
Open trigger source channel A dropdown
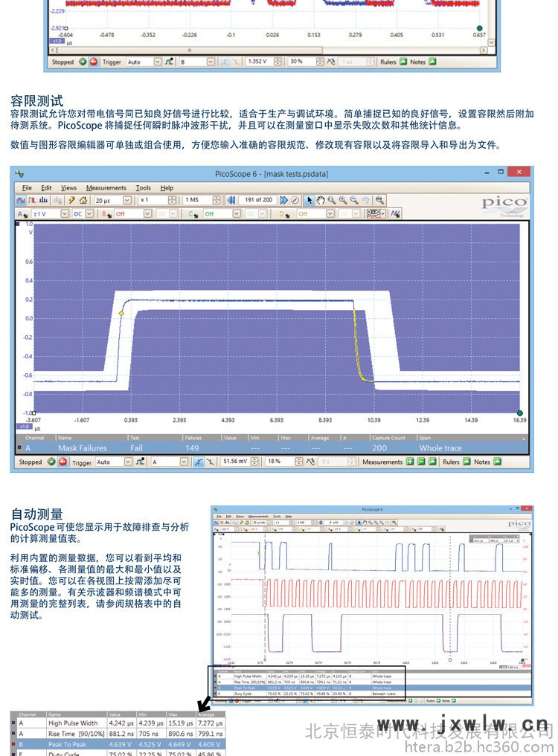click(184, 462)
